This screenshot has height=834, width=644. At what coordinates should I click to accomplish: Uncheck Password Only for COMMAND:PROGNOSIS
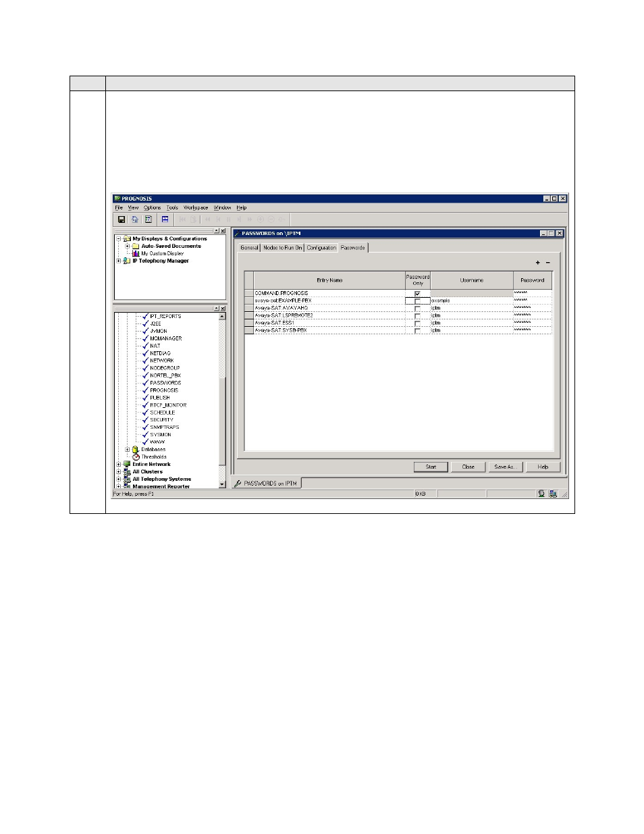(x=417, y=293)
